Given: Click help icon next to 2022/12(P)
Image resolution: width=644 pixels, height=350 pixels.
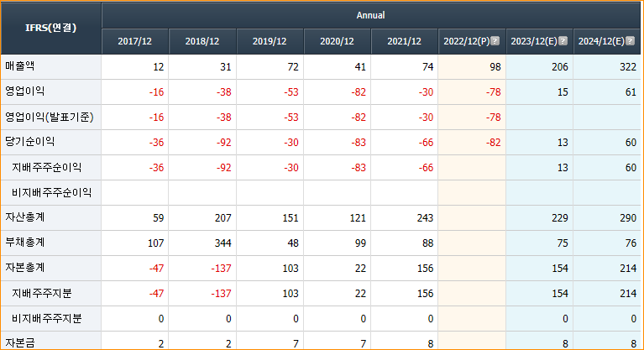Looking at the screenshot, I should click(495, 41).
